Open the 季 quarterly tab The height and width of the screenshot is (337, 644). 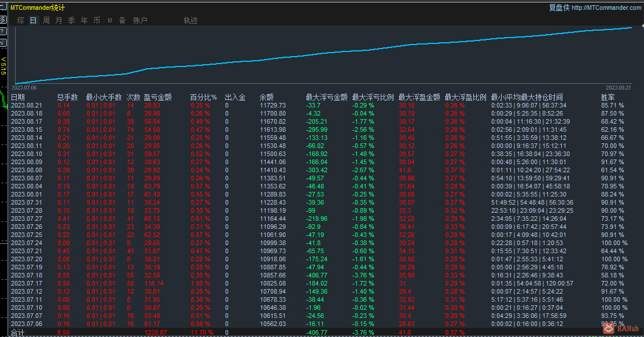[71, 20]
